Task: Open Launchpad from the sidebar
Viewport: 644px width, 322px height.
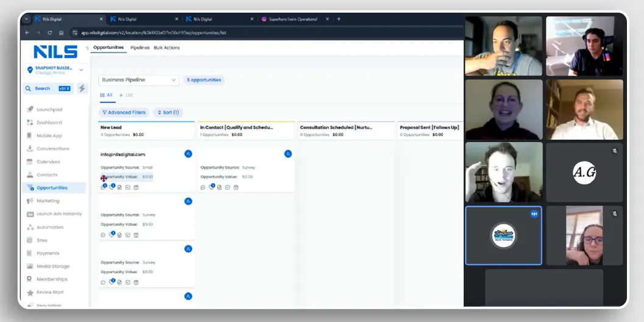Action: [x=49, y=110]
